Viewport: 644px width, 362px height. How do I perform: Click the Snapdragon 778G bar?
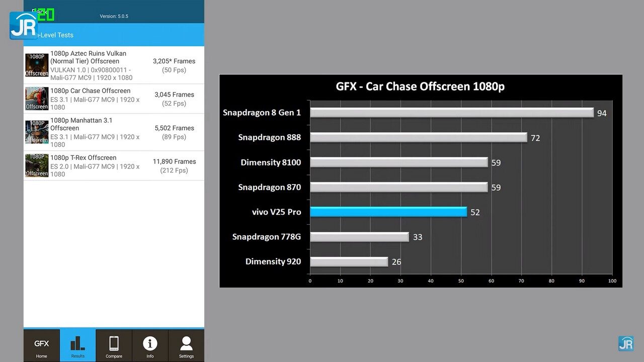(x=360, y=237)
